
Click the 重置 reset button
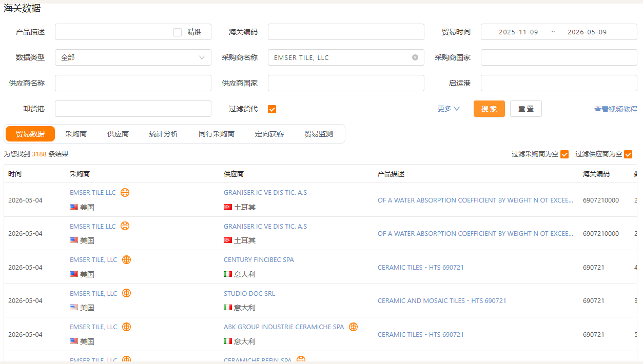[x=526, y=109]
